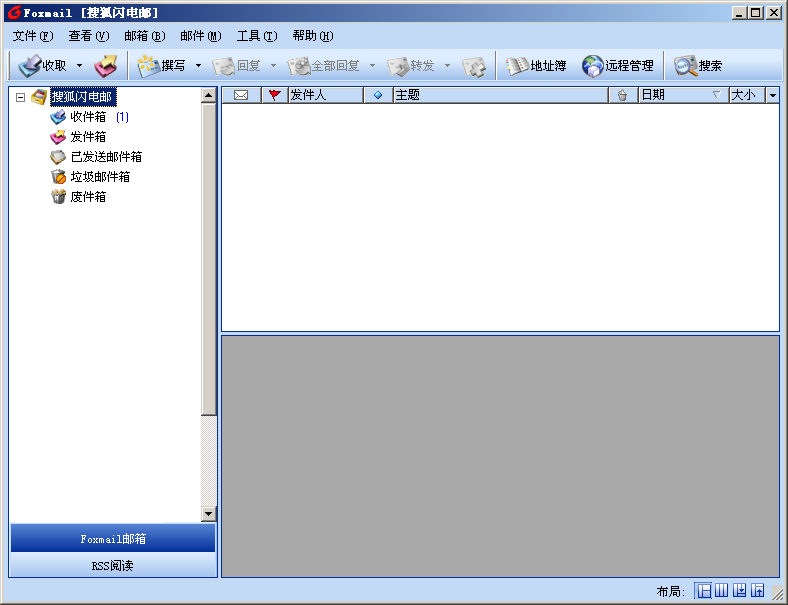Viewport: 788px width, 605px height.
Task: Open the 文件(F) menu
Action: (33, 36)
